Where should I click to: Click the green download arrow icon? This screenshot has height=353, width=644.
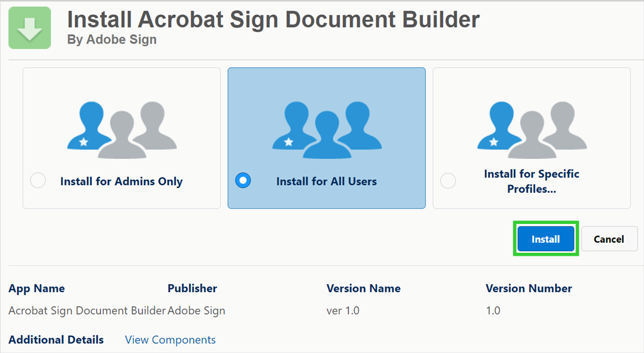tap(29, 28)
